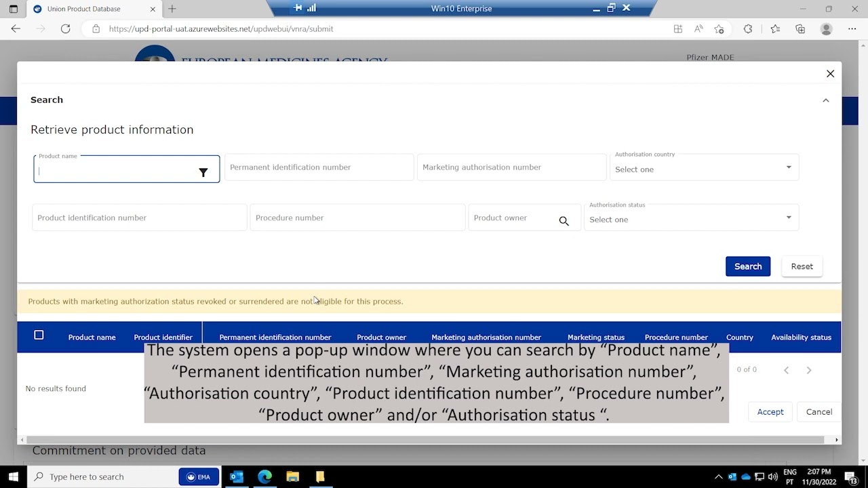Tick the select-all checkbox in table header
The width and height of the screenshot is (868, 488).
point(39,335)
